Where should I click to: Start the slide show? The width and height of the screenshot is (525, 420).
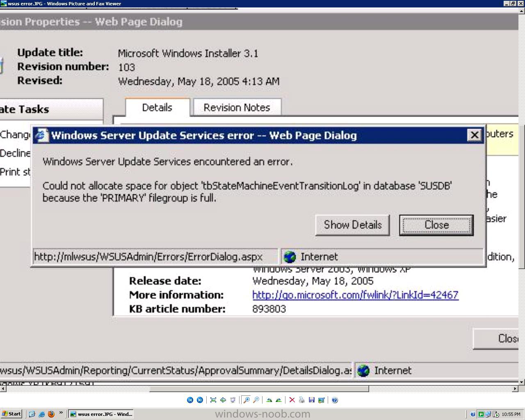(233, 400)
